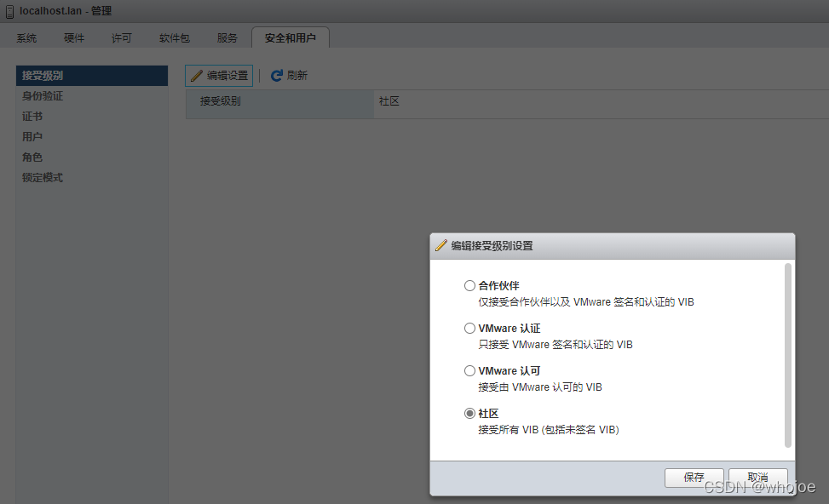Select the 合作伙伴 radio button
The height and width of the screenshot is (504, 829).
point(469,286)
